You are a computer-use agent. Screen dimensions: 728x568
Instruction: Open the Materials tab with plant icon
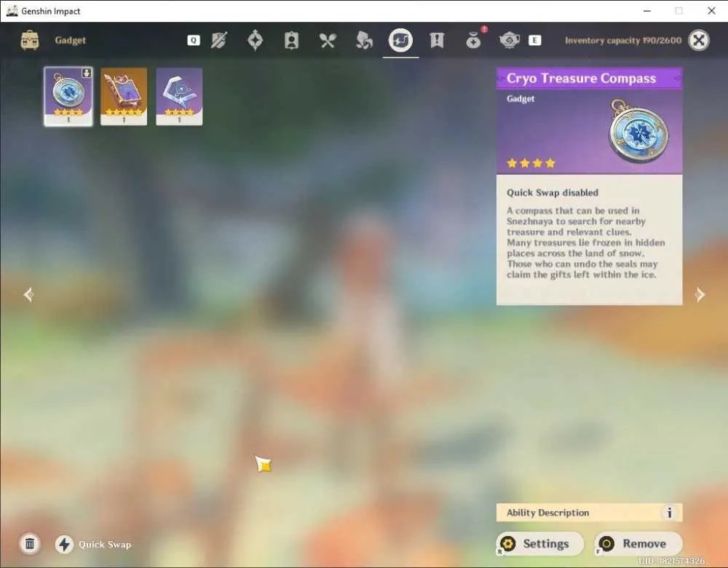coord(363,40)
